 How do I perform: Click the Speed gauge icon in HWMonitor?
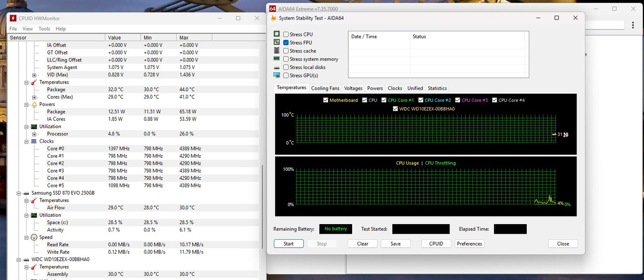coord(34,237)
